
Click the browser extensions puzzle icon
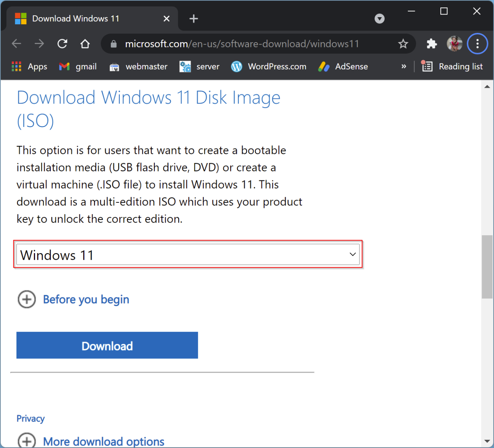coord(431,44)
